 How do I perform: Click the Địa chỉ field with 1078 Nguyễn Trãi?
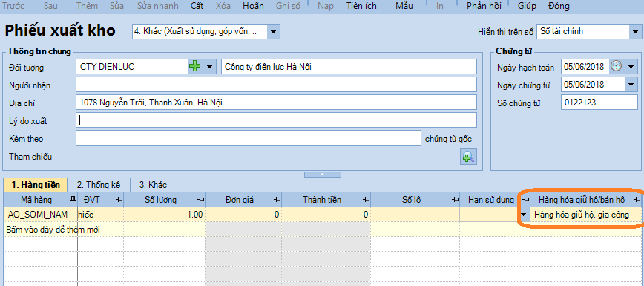tap(276, 103)
